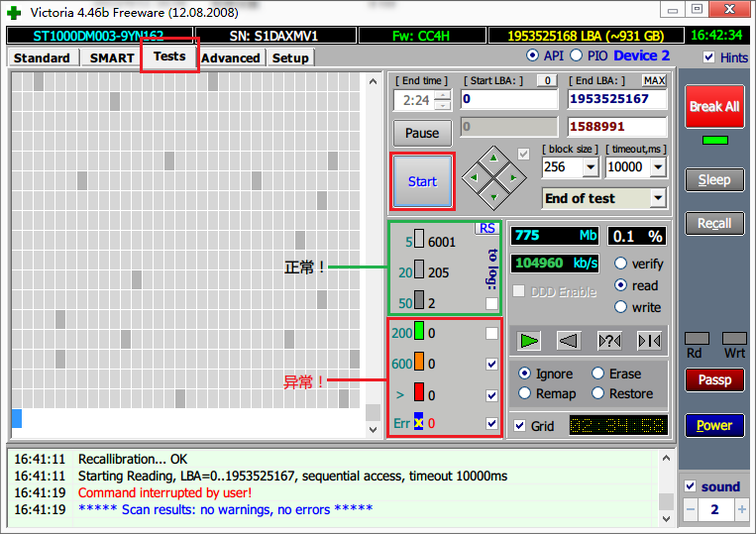
Task: Click the Sleep button
Action: (x=714, y=179)
